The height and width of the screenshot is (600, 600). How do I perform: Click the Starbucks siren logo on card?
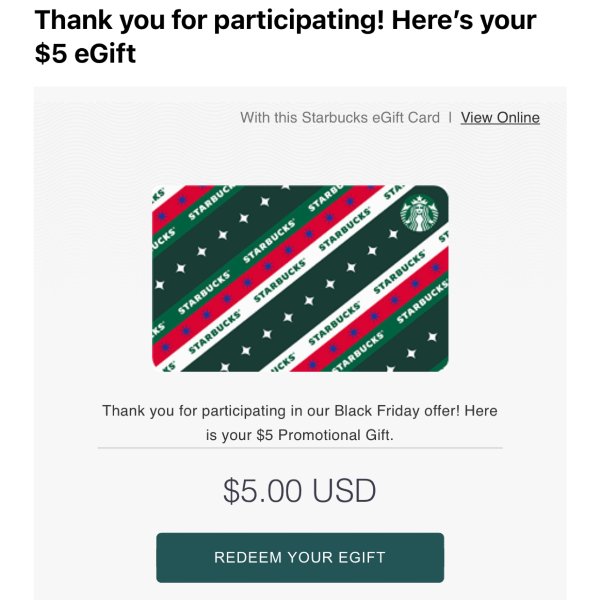click(419, 214)
